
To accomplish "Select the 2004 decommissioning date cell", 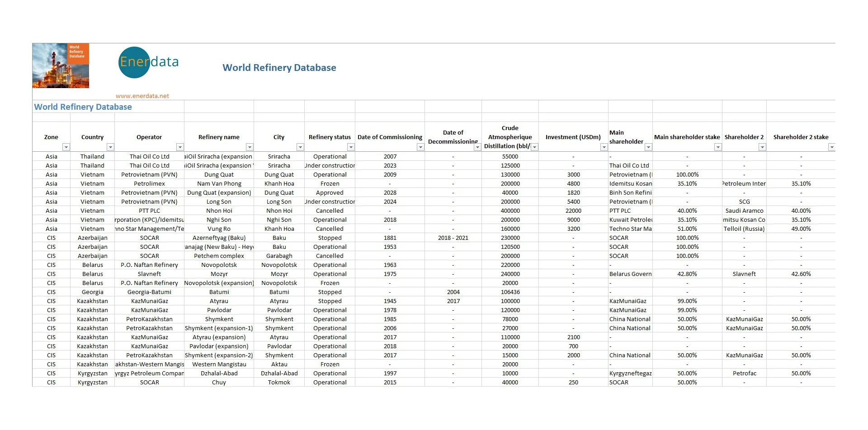I will tap(453, 292).
